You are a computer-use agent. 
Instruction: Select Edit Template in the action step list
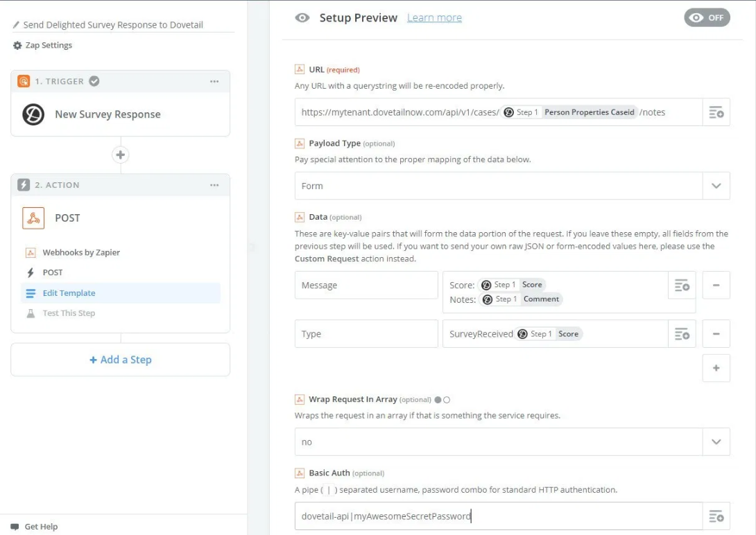click(69, 293)
